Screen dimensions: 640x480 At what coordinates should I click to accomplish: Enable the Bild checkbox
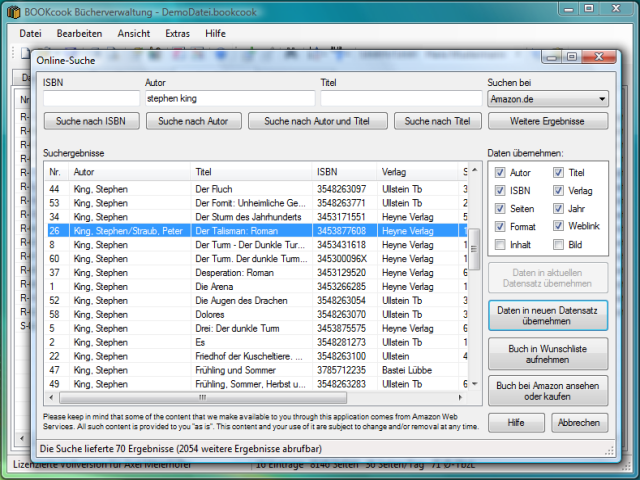(x=559, y=243)
